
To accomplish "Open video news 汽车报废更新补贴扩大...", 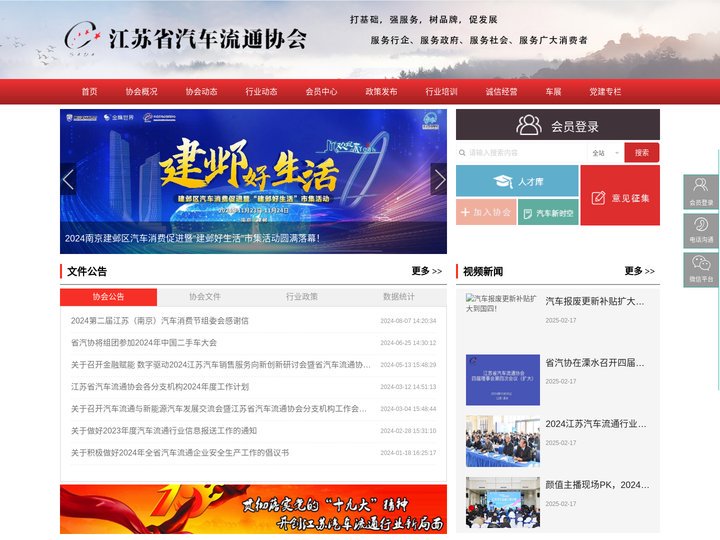I will (x=595, y=301).
